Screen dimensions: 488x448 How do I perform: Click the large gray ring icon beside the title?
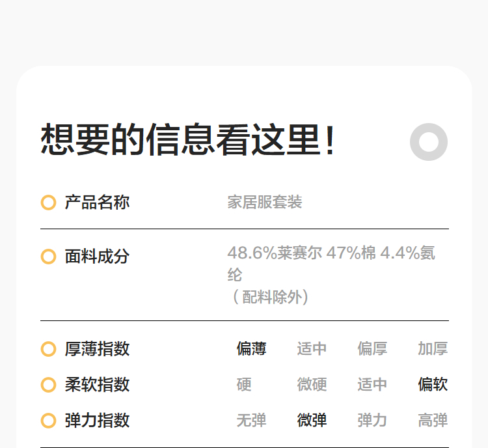click(x=429, y=141)
